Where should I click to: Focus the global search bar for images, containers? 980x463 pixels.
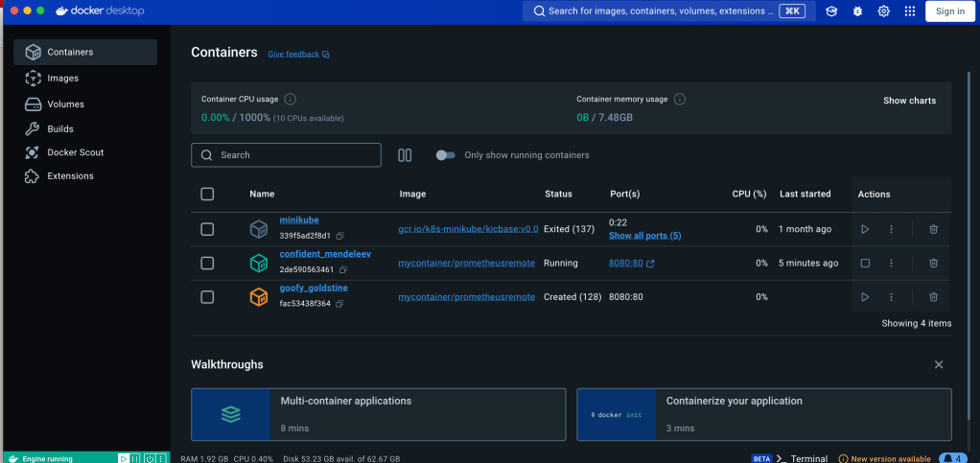(668, 12)
